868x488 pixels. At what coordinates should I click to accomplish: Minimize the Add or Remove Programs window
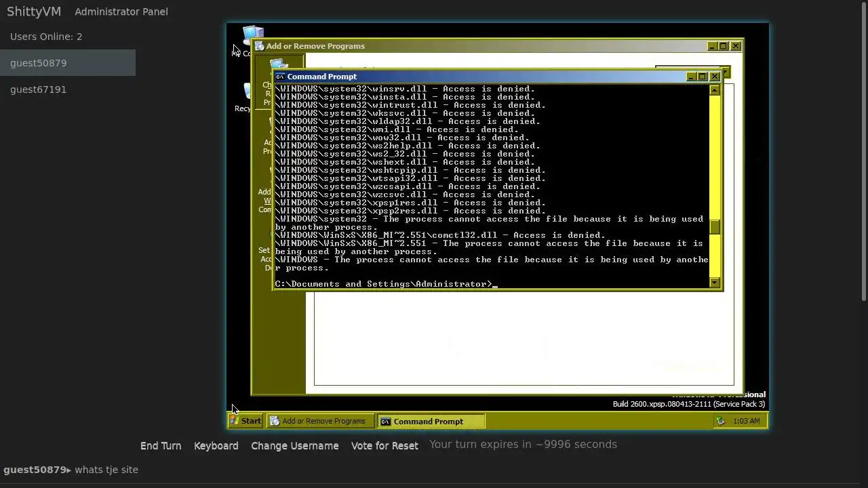pyautogui.click(x=712, y=46)
